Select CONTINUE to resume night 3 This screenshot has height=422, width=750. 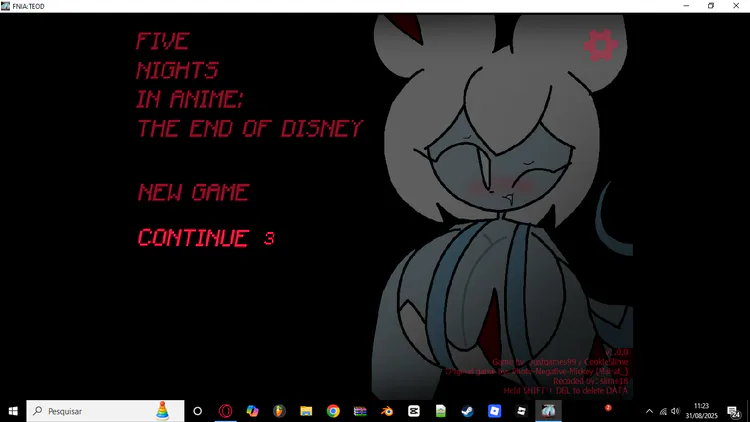click(x=206, y=238)
